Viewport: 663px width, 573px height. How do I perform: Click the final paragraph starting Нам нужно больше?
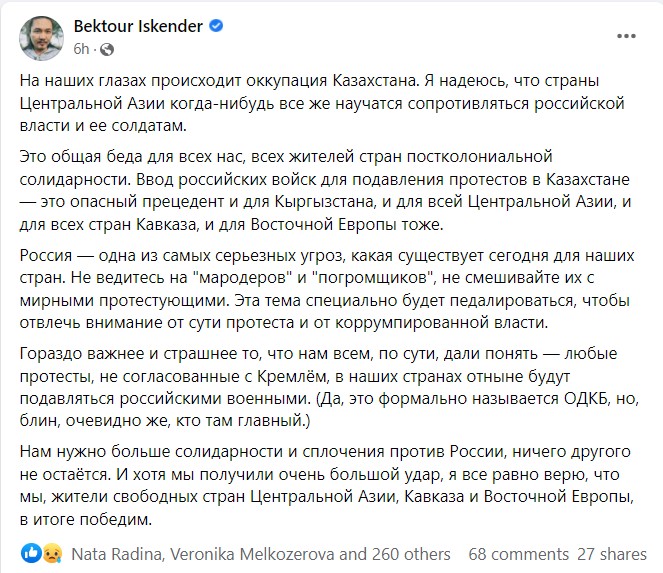(x=327, y=485)
